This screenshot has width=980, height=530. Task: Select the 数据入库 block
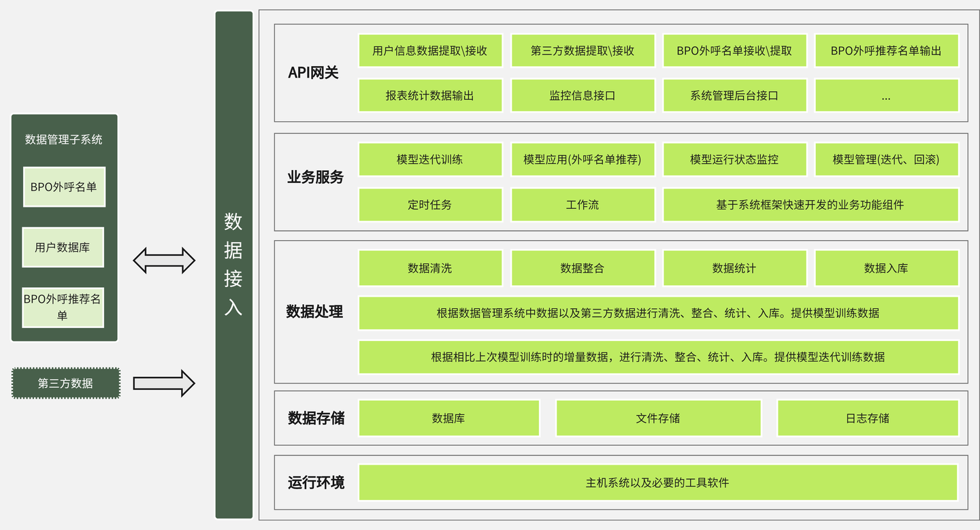pyautogui.click(x=887, y=267)
